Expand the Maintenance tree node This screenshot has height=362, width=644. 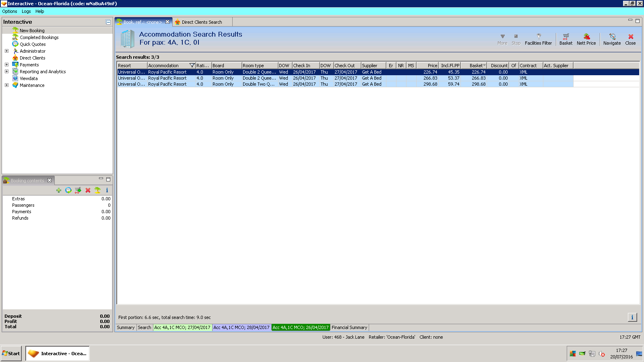pos(6,85)
